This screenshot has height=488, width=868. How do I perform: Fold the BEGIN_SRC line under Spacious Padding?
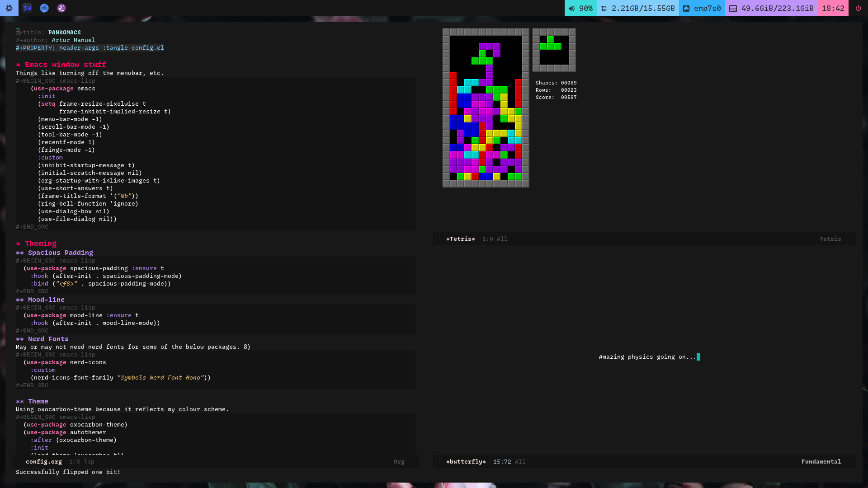[56, 261]
